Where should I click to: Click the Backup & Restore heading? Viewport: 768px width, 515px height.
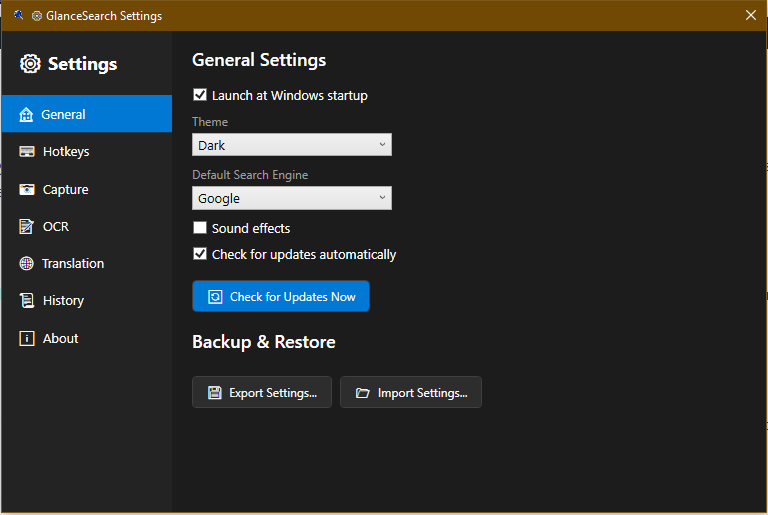coord(264,342)
